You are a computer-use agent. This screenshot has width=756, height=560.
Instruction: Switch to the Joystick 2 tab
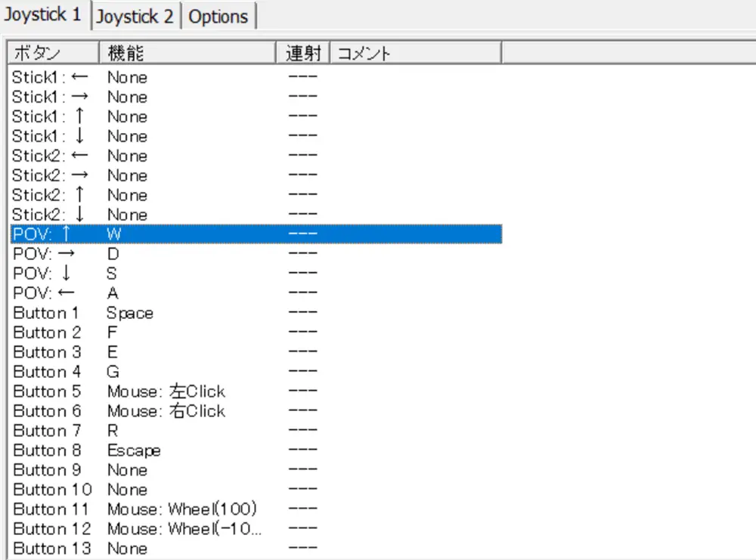[x=135, y=17]
